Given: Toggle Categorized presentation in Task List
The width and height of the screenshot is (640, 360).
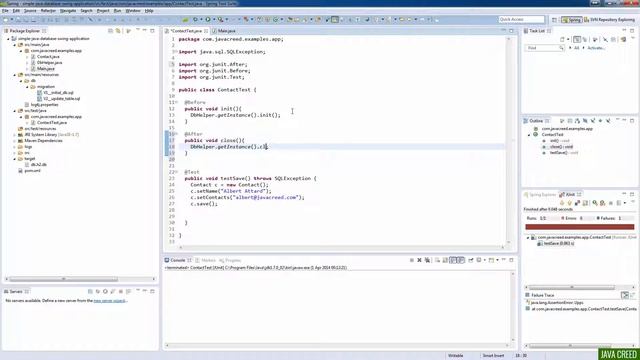Looking at the screenshot, I should coord(577,39).
